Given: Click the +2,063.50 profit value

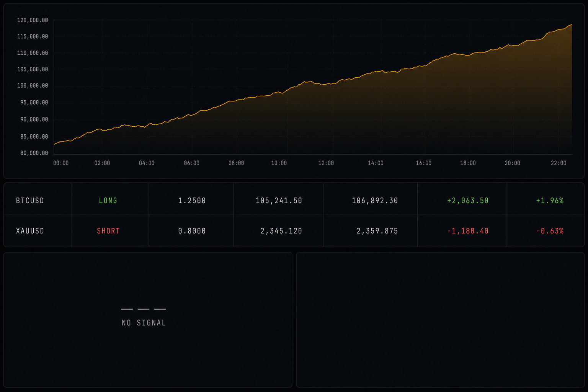Looking at the screenshot, I should click(x=468, y=201).
